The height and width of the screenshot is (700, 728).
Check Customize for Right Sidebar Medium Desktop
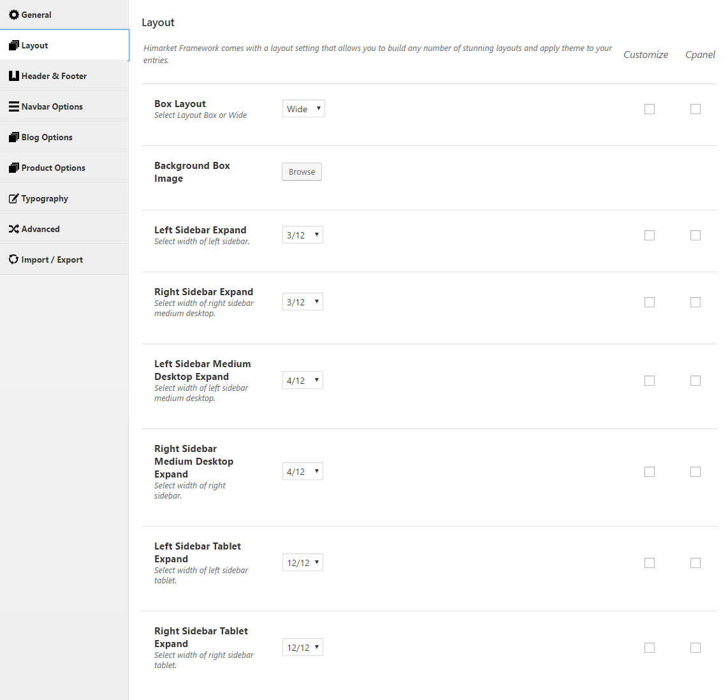[x=650, y=472]
